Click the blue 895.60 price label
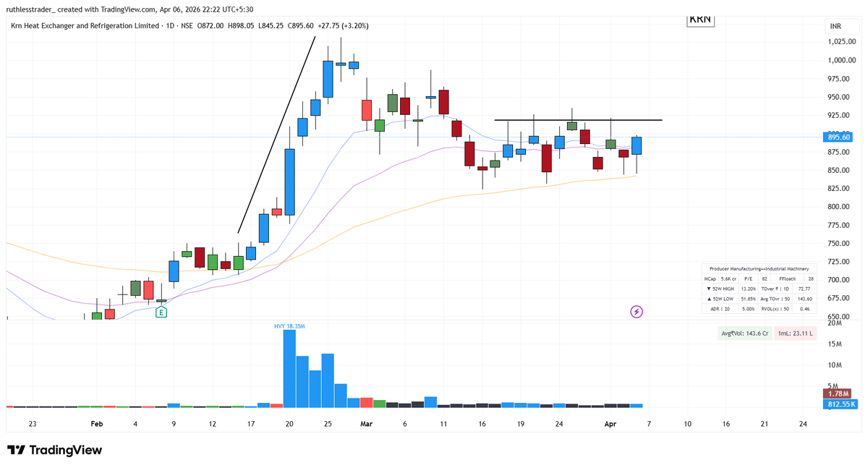 (x=839, y=137)
